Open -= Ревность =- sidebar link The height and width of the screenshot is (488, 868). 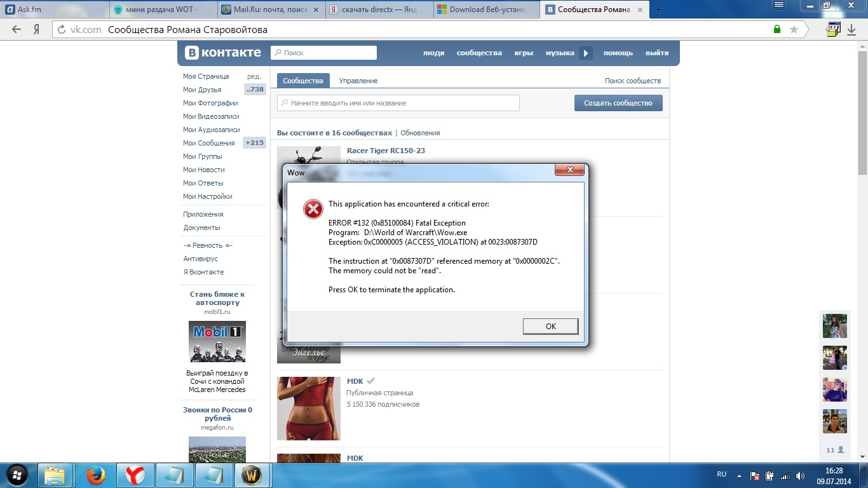[208, 245]
